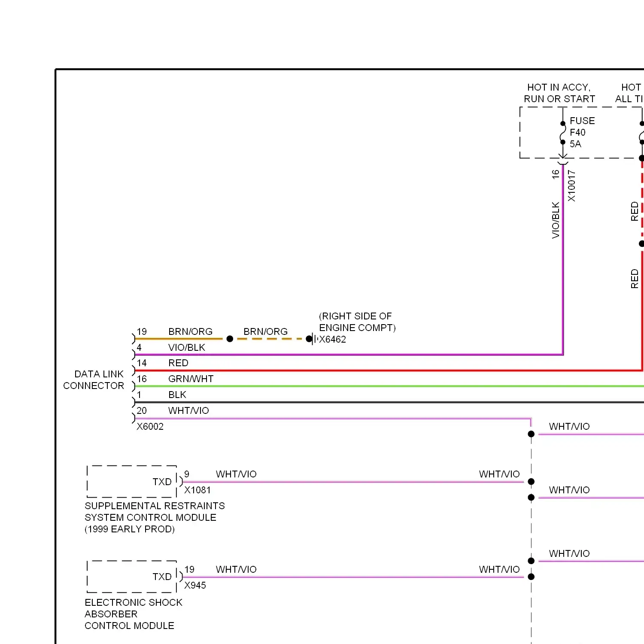
Task: Select the (1999 EARLY PROD) note
Action: pyautogui.click(x=130, y=529)
